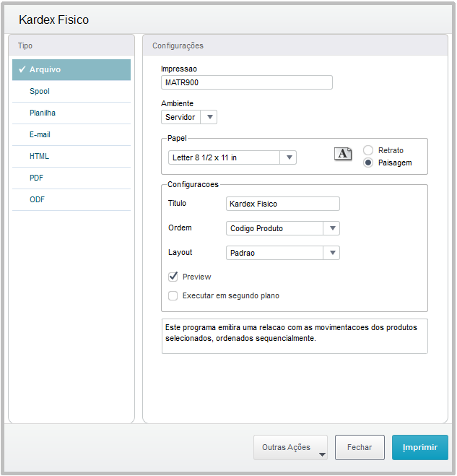Click the Titulo text field
The width and height of the screenshot is (457, 476).
(282, 204)
